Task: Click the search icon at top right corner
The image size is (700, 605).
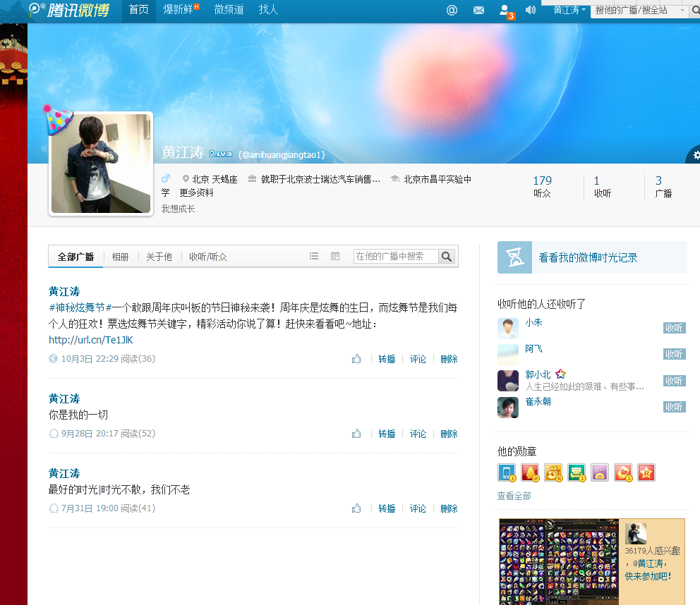Action: (696, 11)
